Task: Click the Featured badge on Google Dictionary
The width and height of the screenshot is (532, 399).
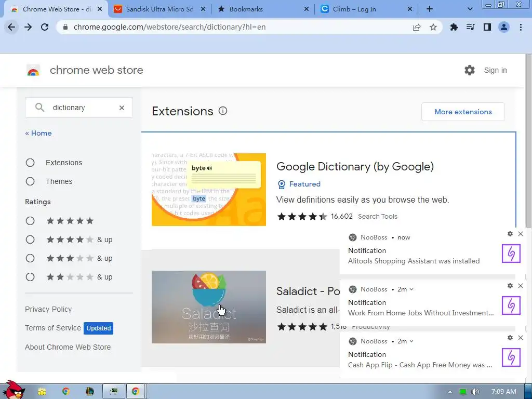Action: [299, 184]
